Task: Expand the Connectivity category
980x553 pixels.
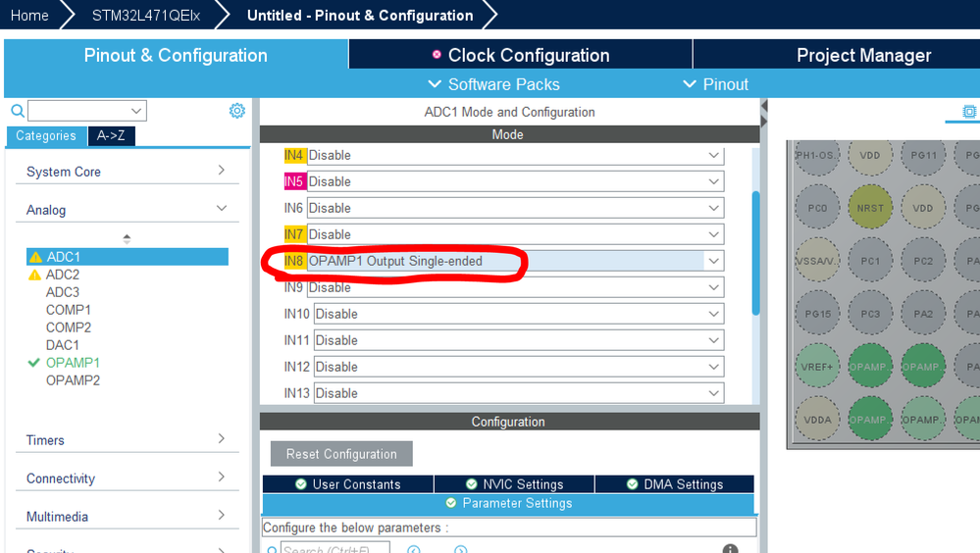Action: 127,478
